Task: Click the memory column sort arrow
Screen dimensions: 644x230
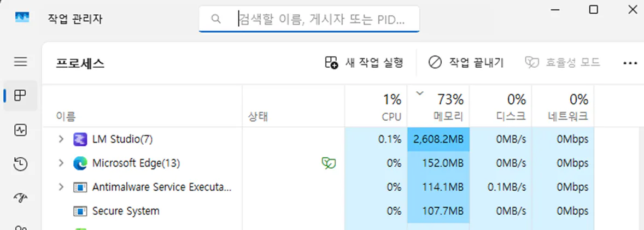Action: pos(419,93)
